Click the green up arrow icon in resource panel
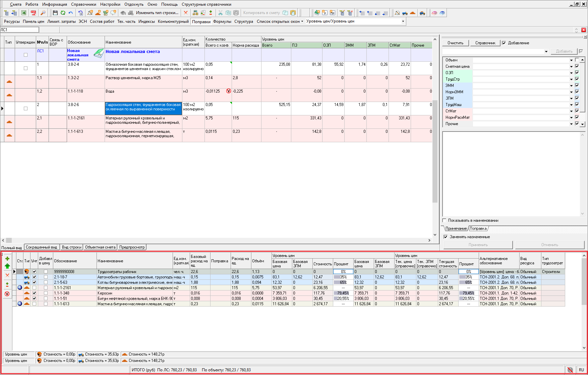Screen dimensions: 588x375 (x=7, y=266)
